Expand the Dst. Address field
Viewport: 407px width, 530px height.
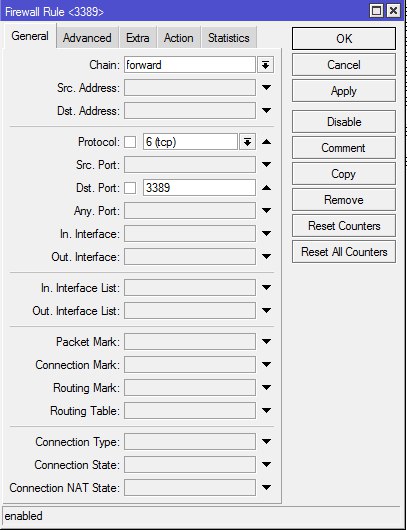click(266, 111)
